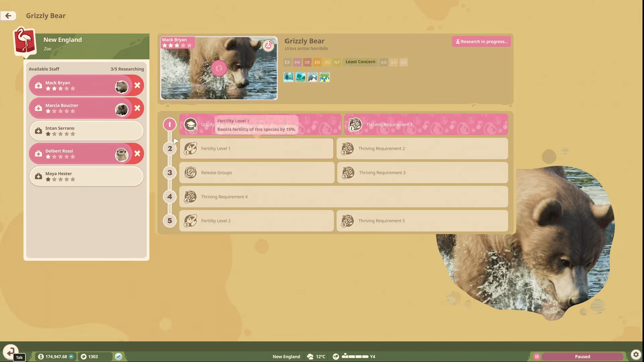Open Release Groups research item

257,173
